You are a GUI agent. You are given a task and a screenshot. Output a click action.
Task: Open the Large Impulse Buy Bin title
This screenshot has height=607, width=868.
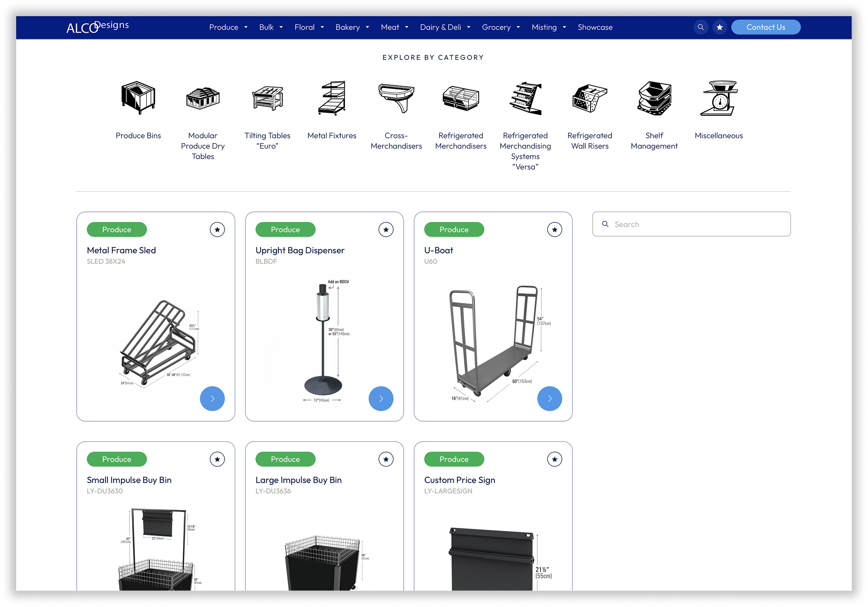click(299, 480)
